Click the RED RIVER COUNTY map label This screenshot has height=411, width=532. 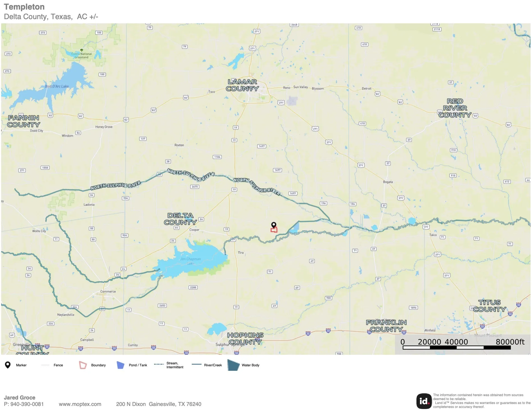(455, 108)
